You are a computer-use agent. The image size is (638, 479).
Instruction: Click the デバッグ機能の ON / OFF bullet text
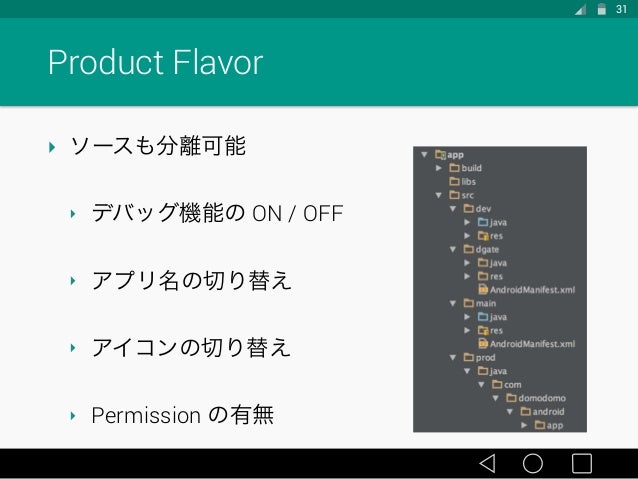coord(217,213)
